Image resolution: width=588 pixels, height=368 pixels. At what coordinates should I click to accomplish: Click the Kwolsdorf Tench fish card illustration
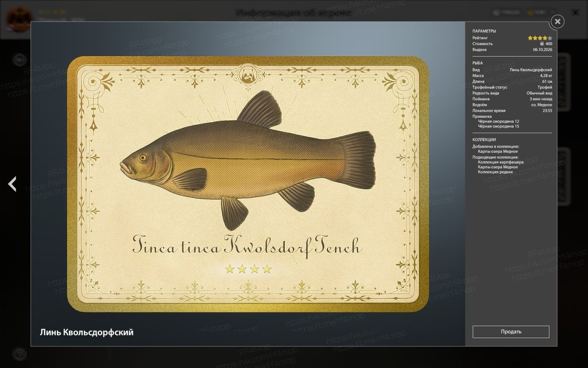(x=248, y=184)
